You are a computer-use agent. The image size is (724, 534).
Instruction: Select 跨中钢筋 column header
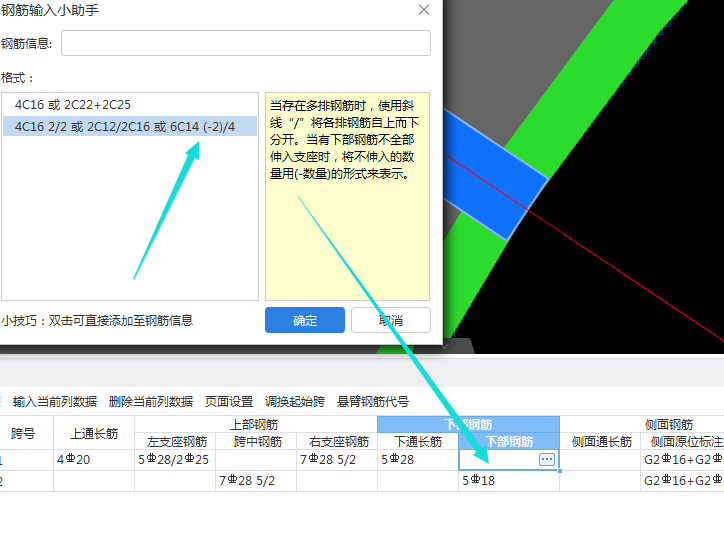coord(256,442)
